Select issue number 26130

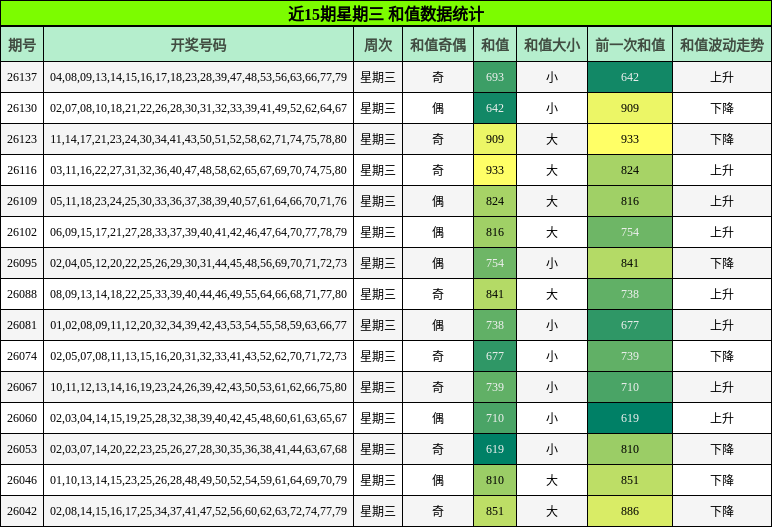pos(22,108)
